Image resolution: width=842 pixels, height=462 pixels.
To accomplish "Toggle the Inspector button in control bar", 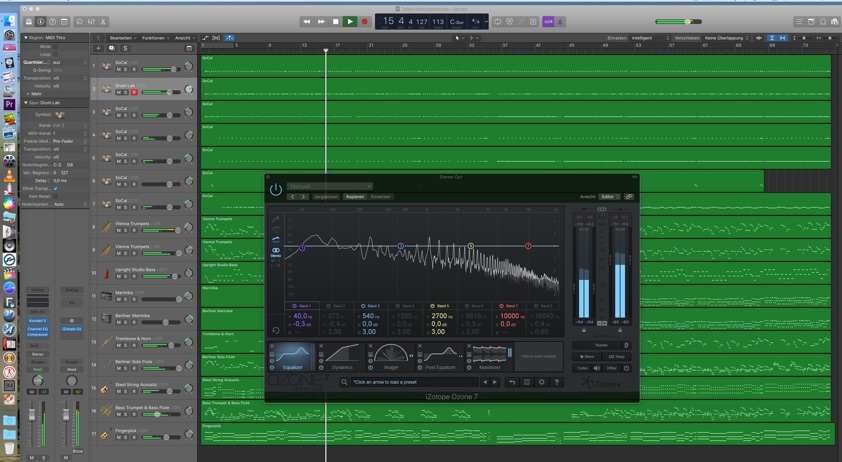I will pyautogui.click(x=40, y=21).
